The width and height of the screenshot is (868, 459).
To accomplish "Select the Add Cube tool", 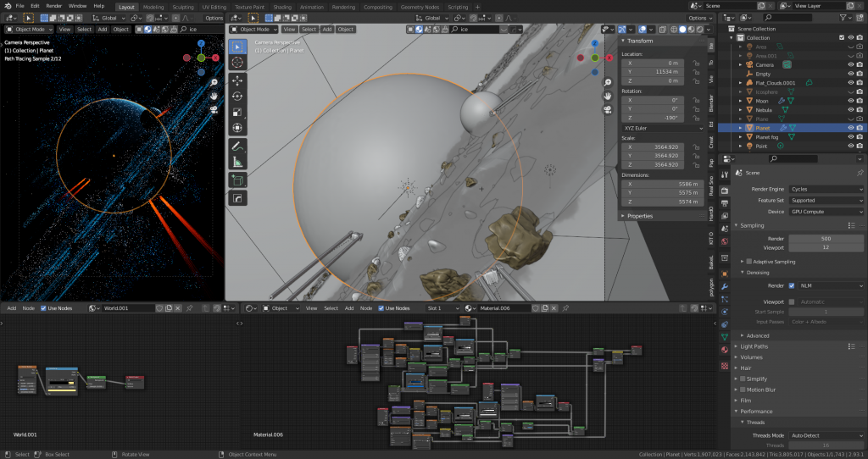I will pyautogui.click(x=237, y=180).
